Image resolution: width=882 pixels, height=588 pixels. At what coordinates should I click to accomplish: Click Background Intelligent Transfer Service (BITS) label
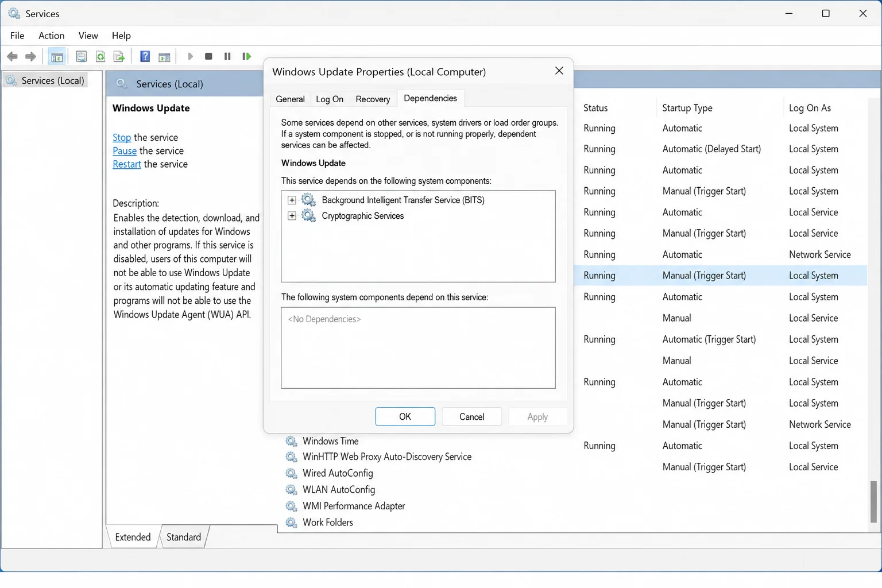[x=403, y=200]
